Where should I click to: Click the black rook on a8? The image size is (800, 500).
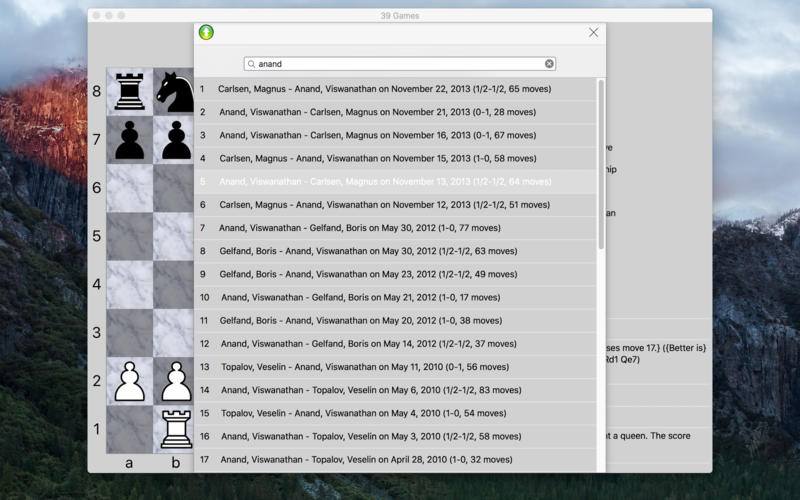(x=130, y=91)
